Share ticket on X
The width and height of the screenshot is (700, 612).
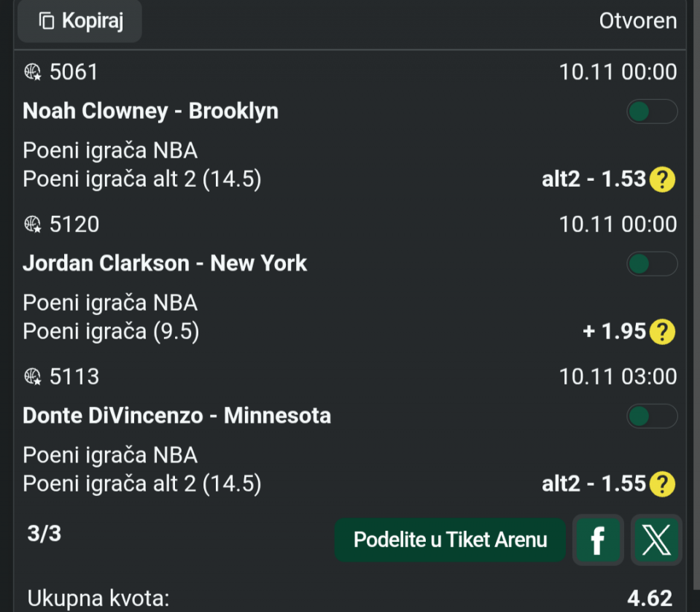656,540
